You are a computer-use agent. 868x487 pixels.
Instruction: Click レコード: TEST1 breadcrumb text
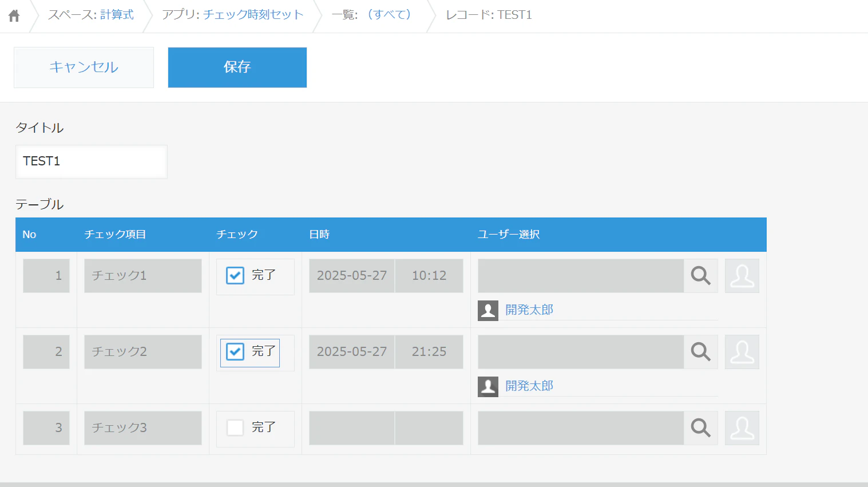point(489,15)
